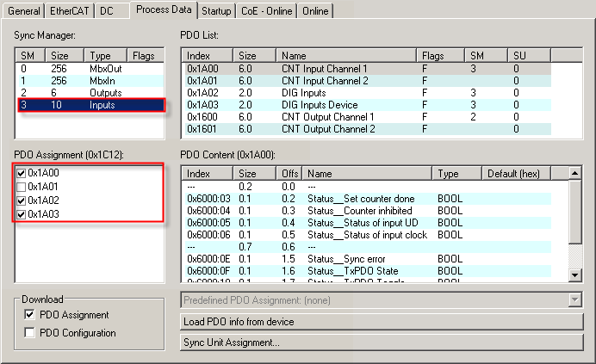
Task: Click PDO Content Default (hex) header
Action: pos(516,174)
